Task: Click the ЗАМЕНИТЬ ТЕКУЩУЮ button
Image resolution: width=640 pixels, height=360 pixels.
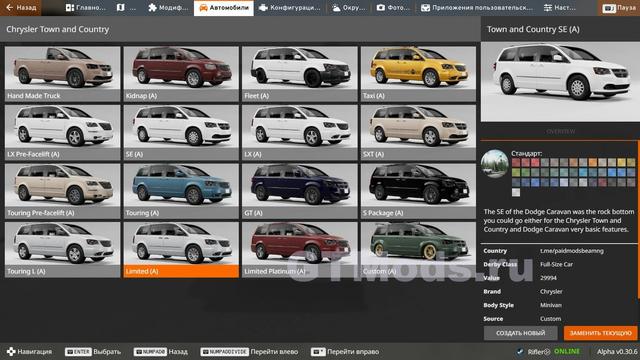Action: point(600,333)
